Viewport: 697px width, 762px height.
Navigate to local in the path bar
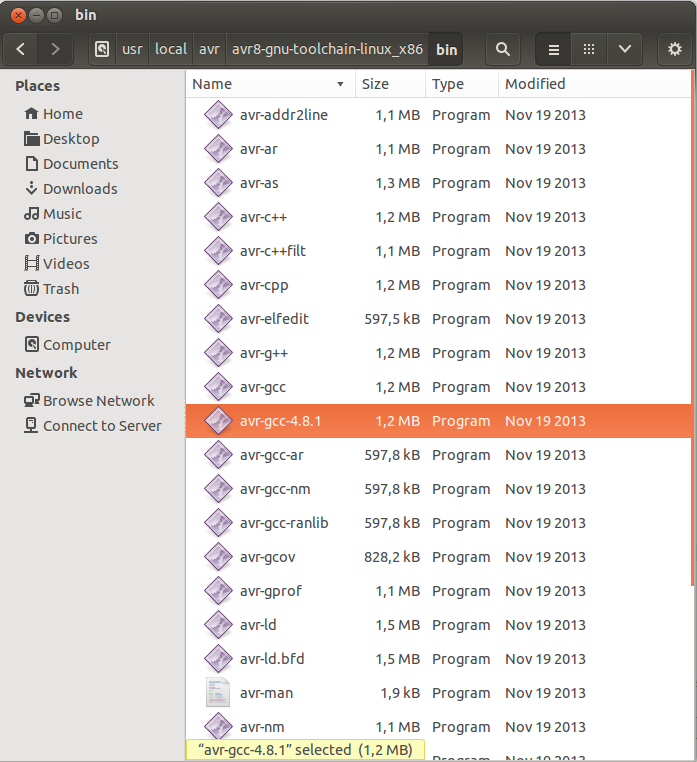click(x=171, y=49)
